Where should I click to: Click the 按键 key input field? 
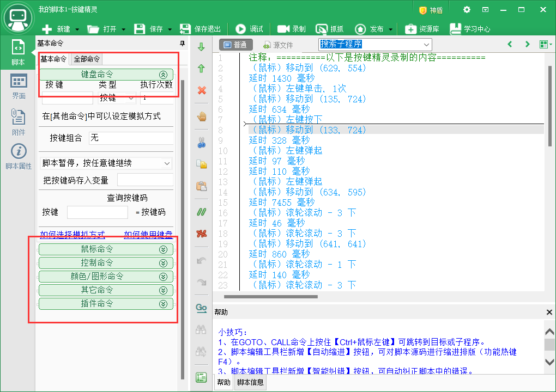[68, 98]
